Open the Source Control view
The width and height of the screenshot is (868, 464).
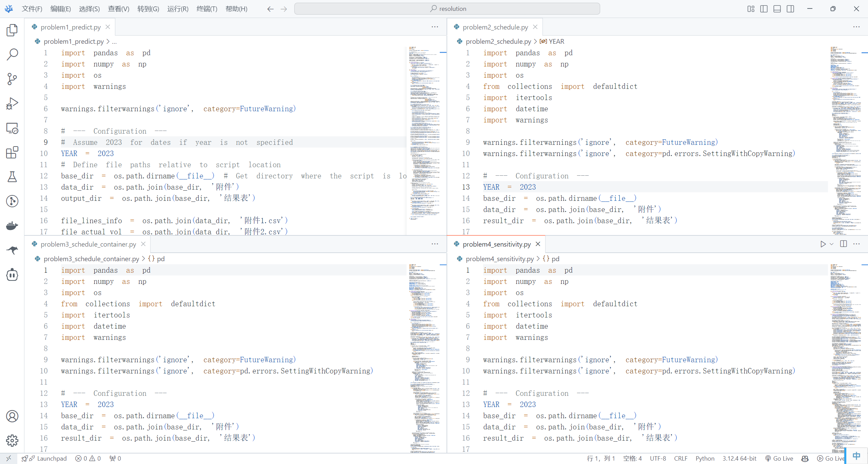coord(12,79)
